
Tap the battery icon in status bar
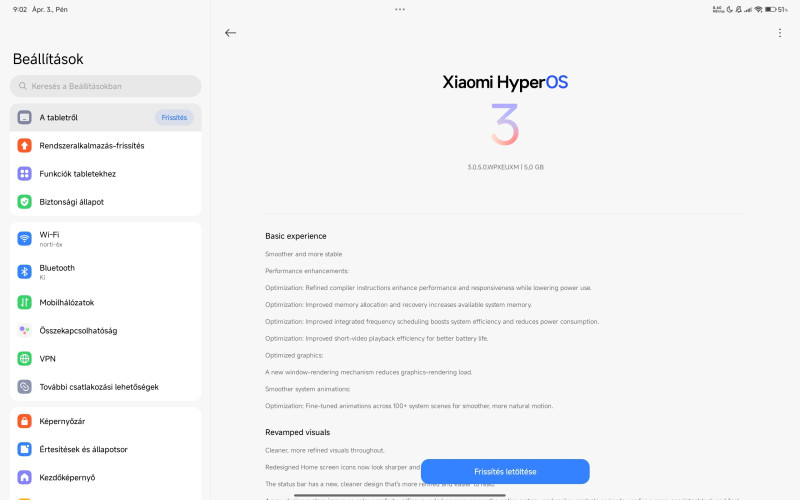pyautogui.click(x=770, y=9)
